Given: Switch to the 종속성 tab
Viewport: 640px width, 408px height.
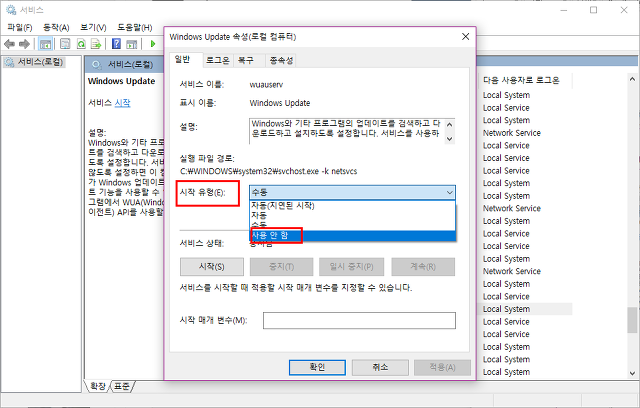Looking at the screenshot, I should coord(281,60).
